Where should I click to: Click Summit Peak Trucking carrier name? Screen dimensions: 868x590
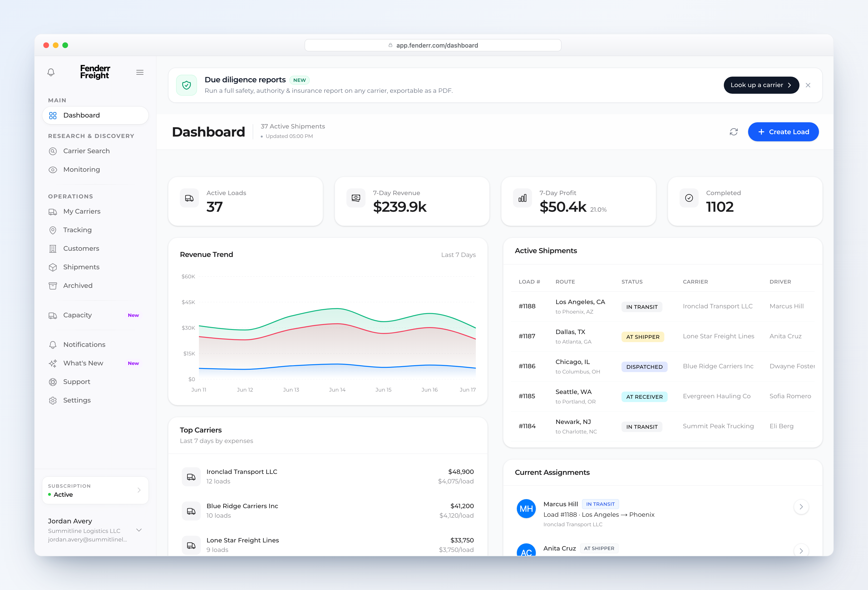(x=718, y=427)
